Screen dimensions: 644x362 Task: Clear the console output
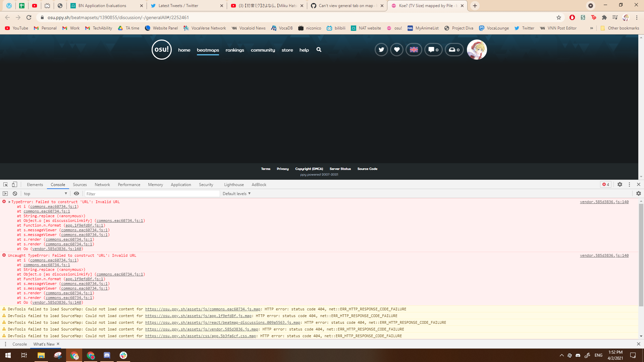[x=15, y=193]
